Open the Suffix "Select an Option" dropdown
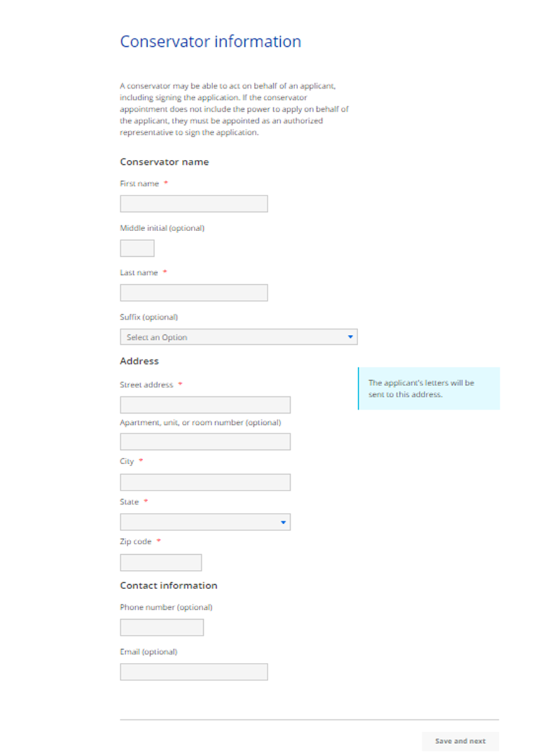Viewport: 552px width, 756px height. coord(238,337)
